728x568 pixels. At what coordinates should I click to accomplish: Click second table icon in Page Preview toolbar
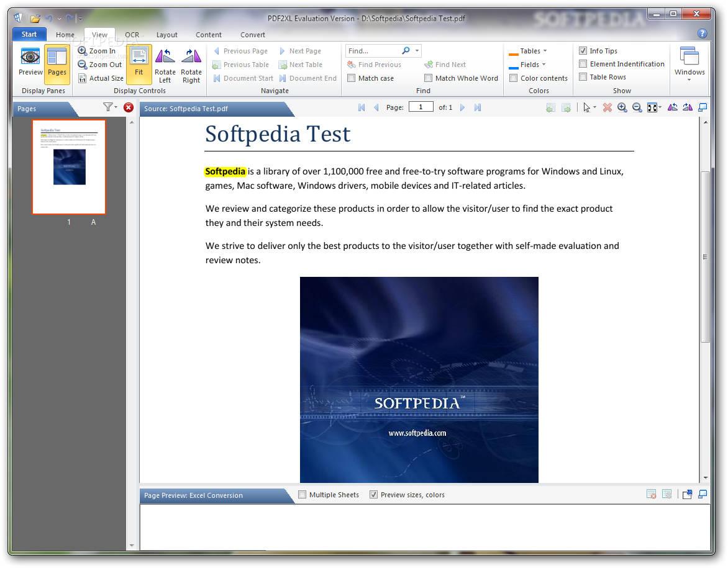pyautogui.click(x=667, y=494)
